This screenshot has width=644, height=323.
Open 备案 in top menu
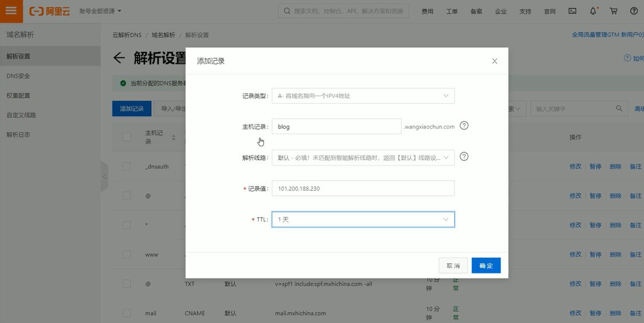click(x=476, y=12)
